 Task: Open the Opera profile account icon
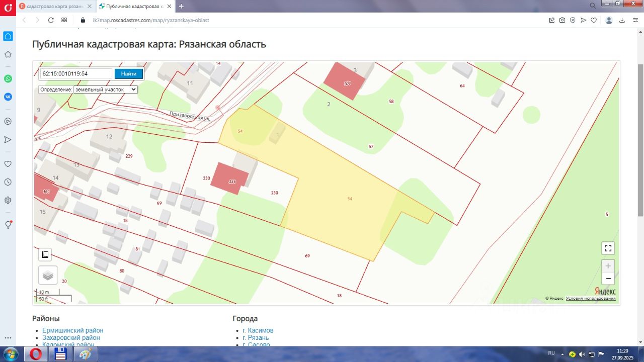(609, 20)
